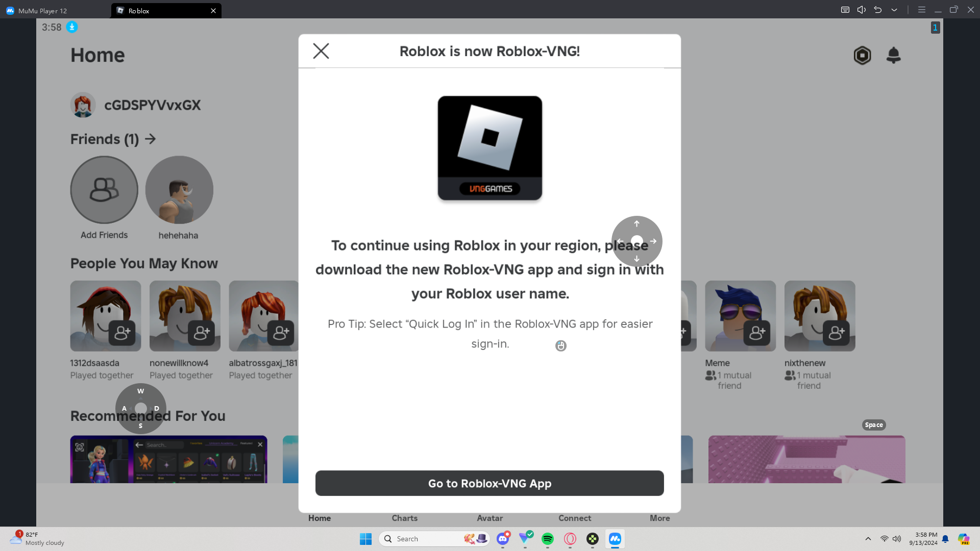Open the Wi-Fi network tray icon
The image size is (980, 551).
pyautogui.click(x=884, y=539)
